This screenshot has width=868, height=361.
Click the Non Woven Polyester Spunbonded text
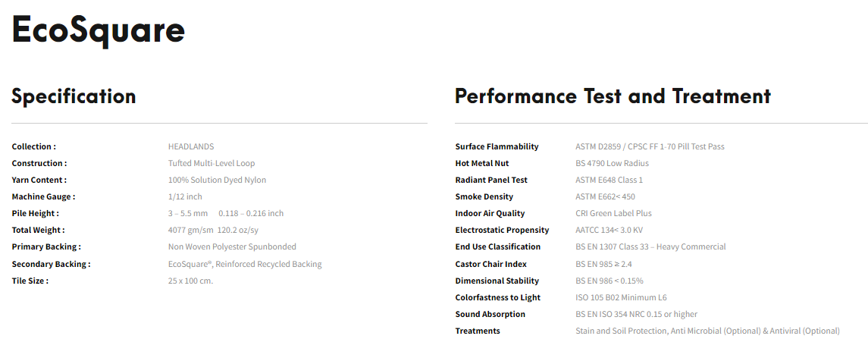[x=232, y=246]
